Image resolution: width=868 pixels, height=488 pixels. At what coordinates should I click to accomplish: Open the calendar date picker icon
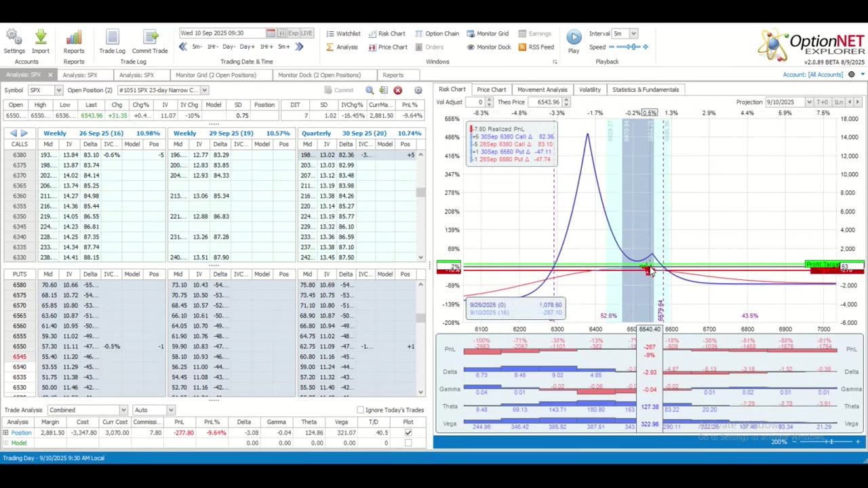(271, 33)
